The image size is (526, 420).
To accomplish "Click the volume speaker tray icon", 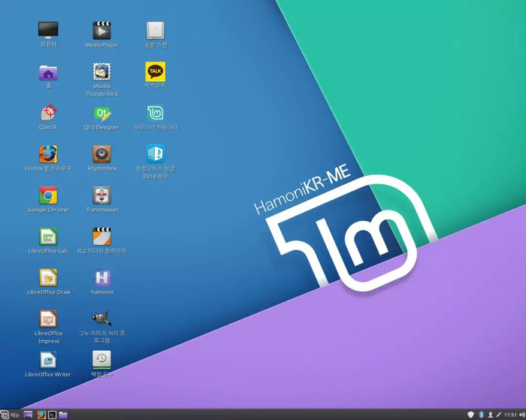I will pyautogui.click(x=522, y=415).
